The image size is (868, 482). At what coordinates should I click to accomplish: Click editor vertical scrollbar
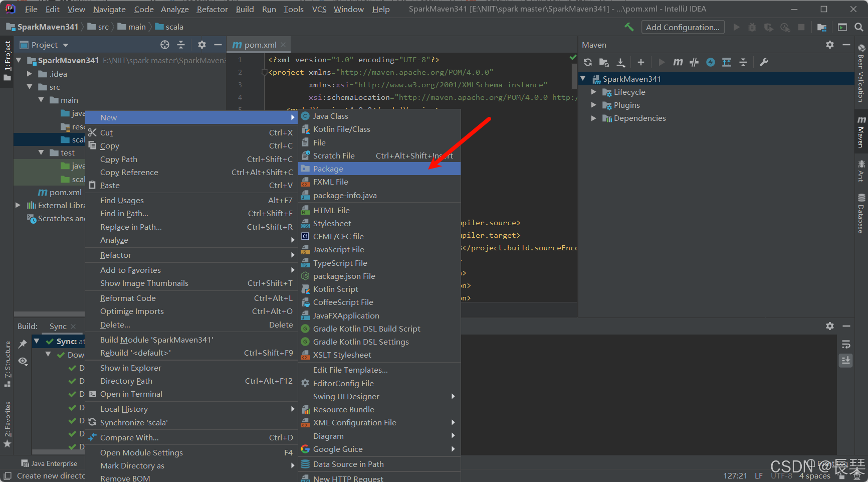tap(574, 77)
